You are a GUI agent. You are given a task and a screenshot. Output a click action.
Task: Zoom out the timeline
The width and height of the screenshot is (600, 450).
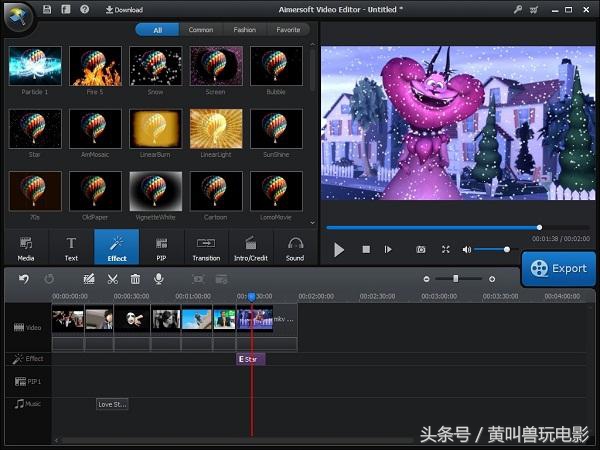[426, 279]
